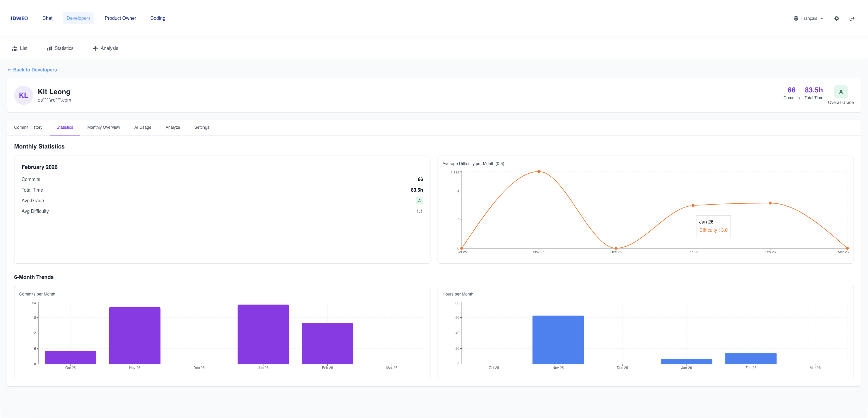Image resolution: width=868 pixels, height=418 pixels.
Task: Open the Chat navigation item
Action: (47, 18)
